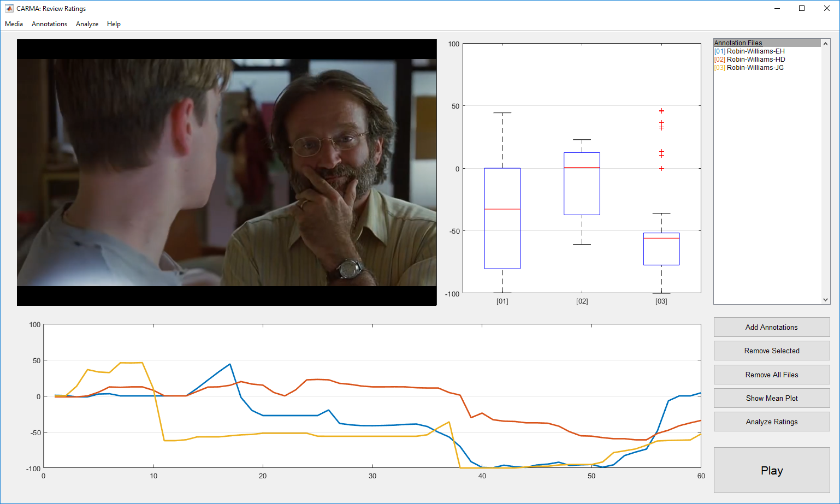The width and height of the screenshot is (840, 504).
Task: Click the topmost red outlier in [03]
Action: tap(661, 111)
